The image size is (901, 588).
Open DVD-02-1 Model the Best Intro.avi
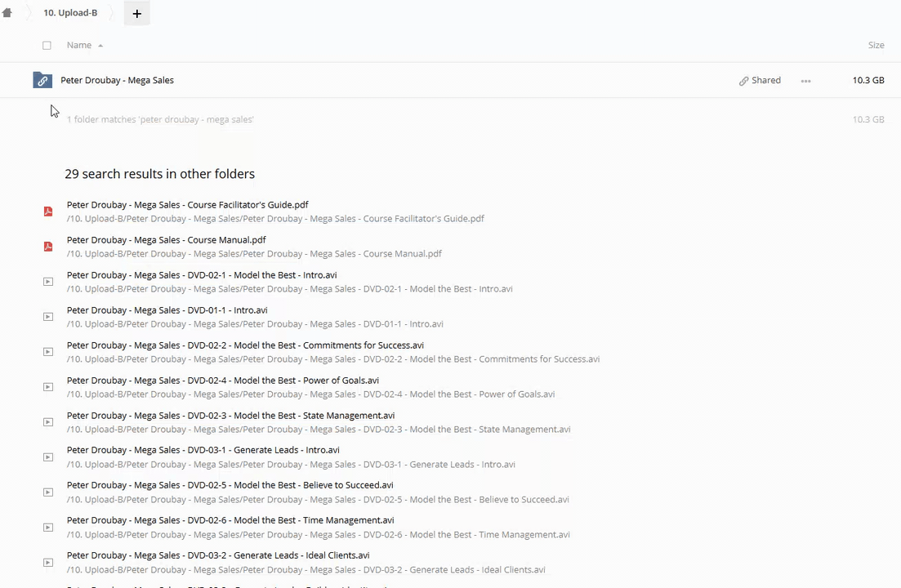point(201,275)
